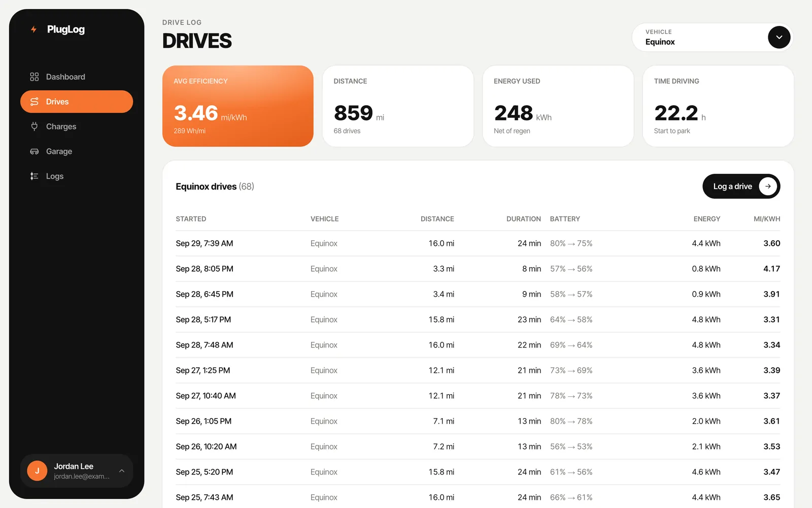Select the Drives menu item
This screenshot has width=812, height=508.
click(77, 102)
